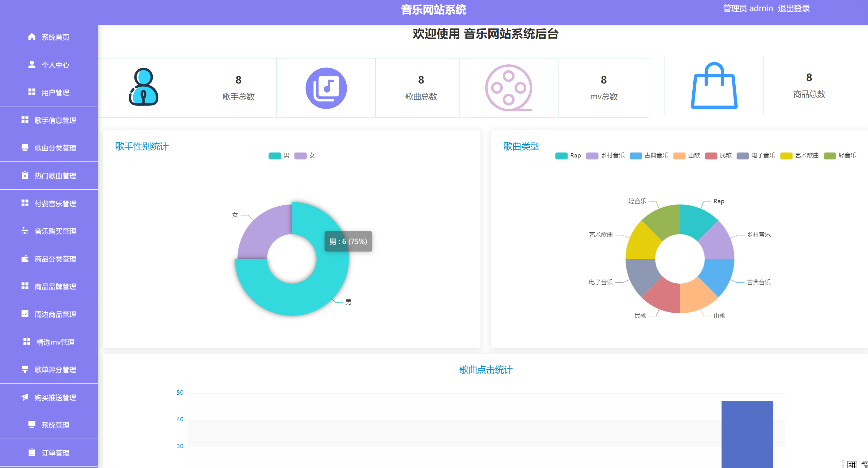Toggle the 电子音乐 legend entry
This screenshot has width=868, height=468.
(756, 156)
